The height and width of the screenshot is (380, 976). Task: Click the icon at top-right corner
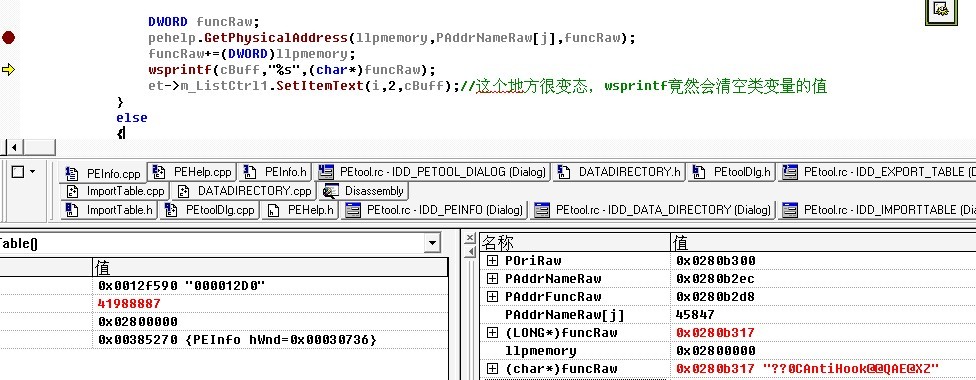pyautogui.click(x=941, y=11)
